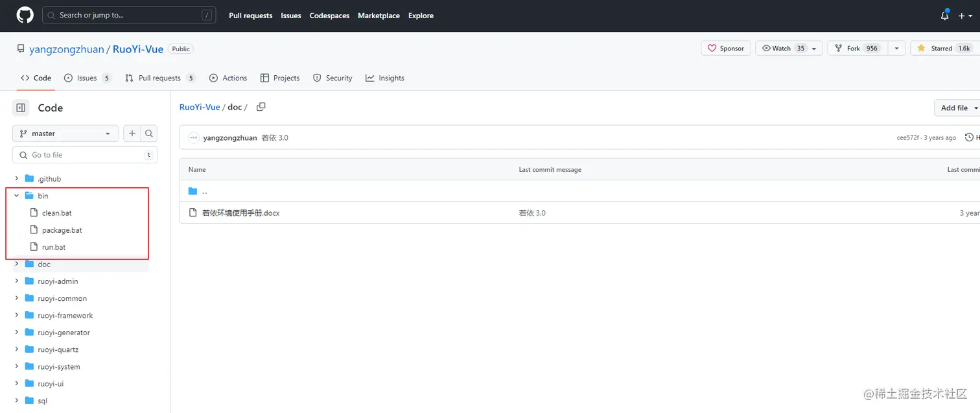The image size is (980, 413).
Task: Click the ruoyi-admin folder icon
Action: point(29,281)
